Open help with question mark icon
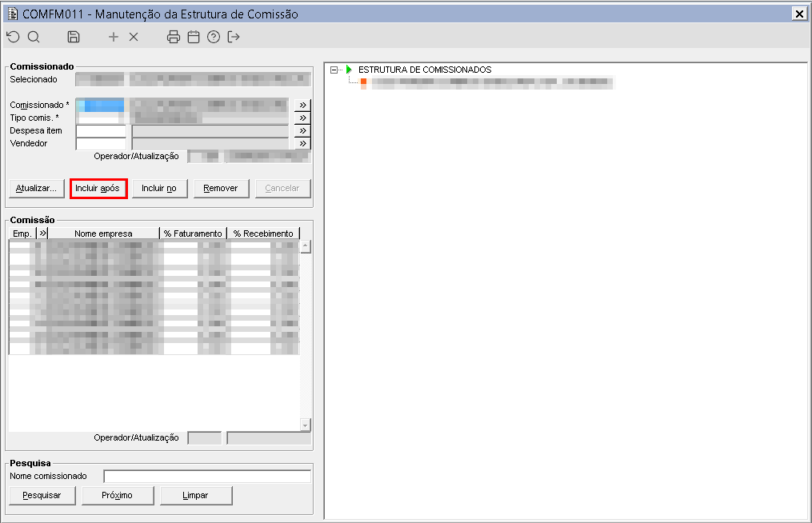This screenshot has height=523, width=812. pyautogui.click(x=214, y=37)
